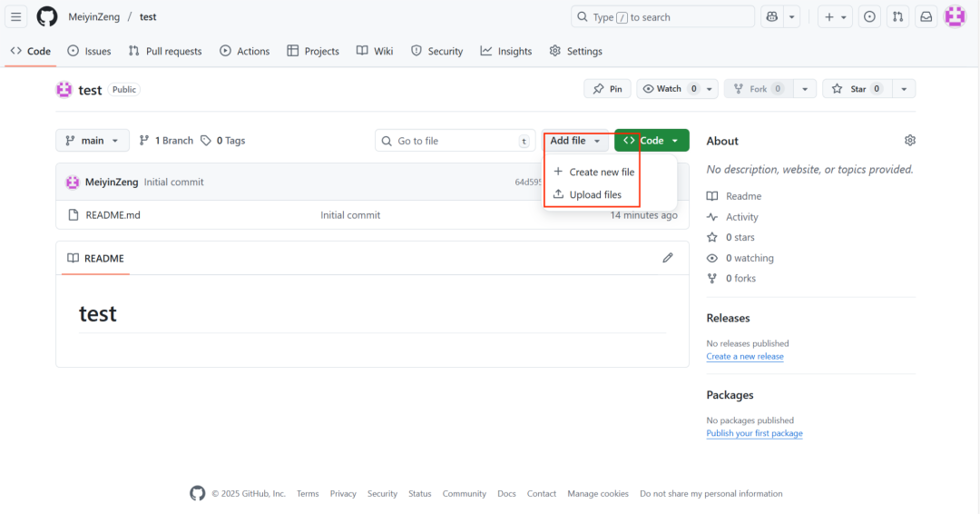Click Privacy link in footer

point(343,494)
